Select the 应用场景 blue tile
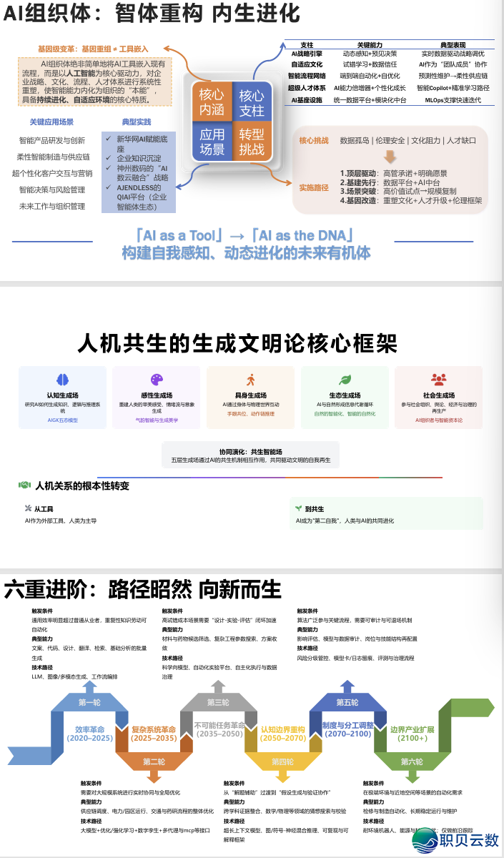 click(x=212, y=141)
